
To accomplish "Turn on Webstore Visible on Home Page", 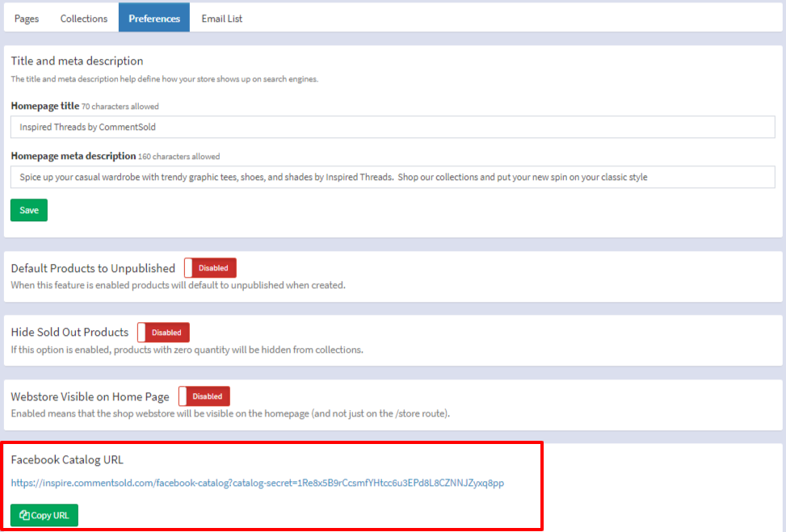I will click(204, 396).
